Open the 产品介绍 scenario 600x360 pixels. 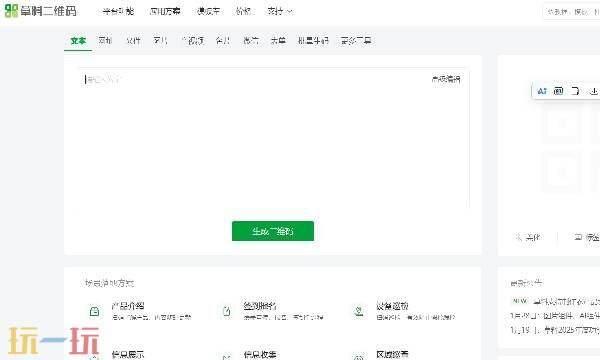(x=128, y=306)
